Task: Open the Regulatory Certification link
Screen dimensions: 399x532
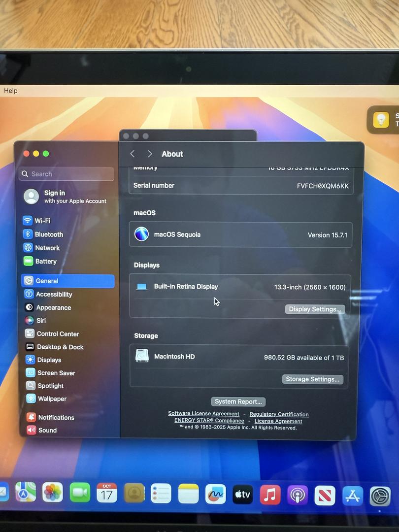Action: pyautogui.click(x=279, y=414)
